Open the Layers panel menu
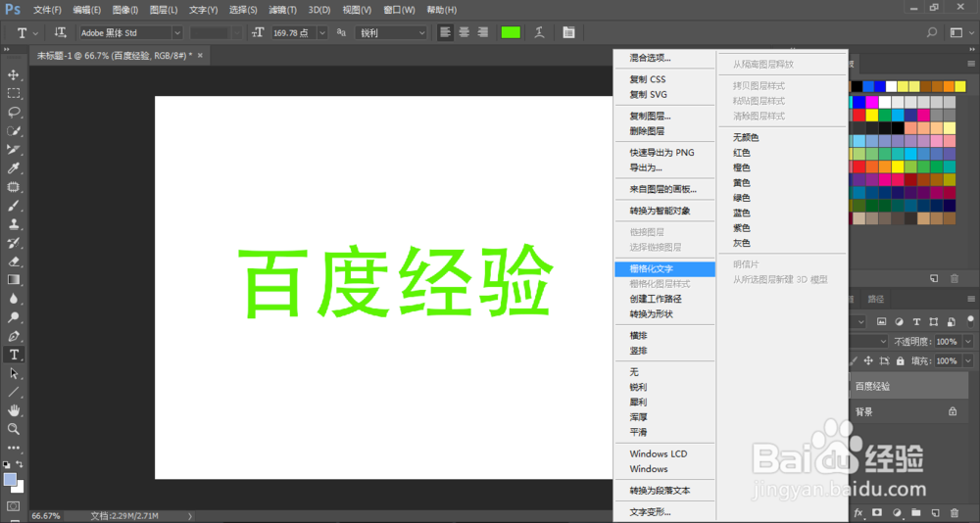980x523 pixels. click(970, 300)
